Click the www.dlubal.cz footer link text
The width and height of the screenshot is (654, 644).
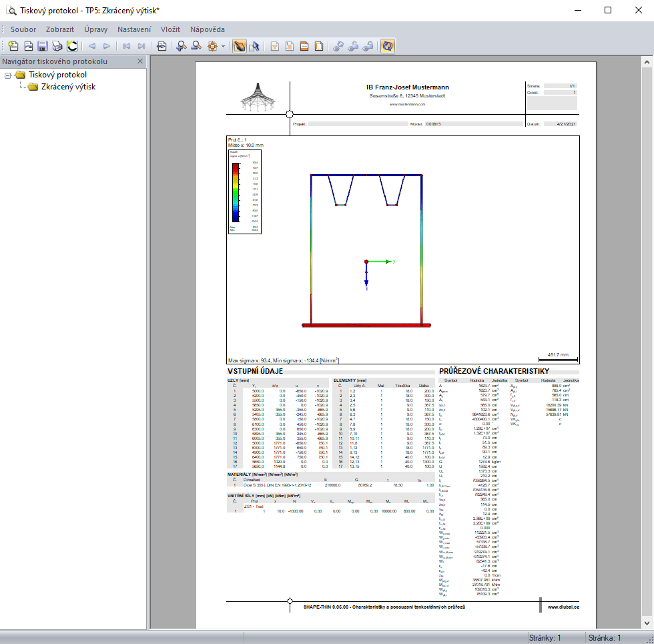(563, 607)
